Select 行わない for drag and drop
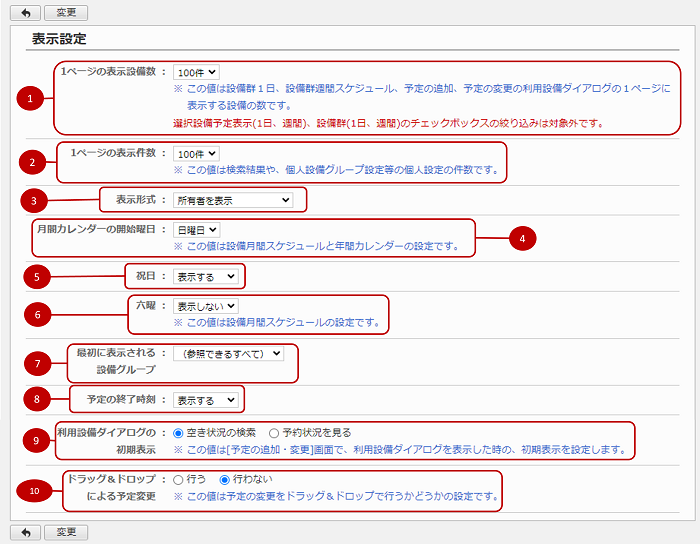The image size is (700, 544). click(225, 479)
